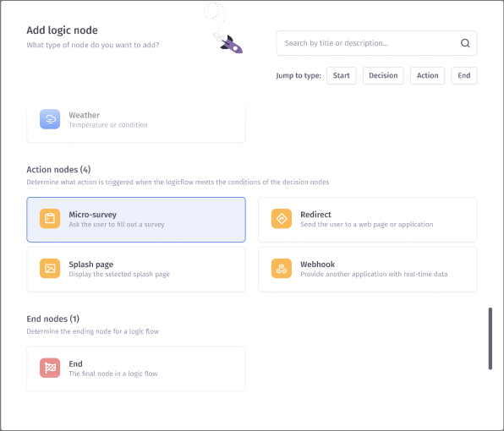Select the 'Splash page' title text
The width and height of the screenshot is (504, 431).
[91, 265]
